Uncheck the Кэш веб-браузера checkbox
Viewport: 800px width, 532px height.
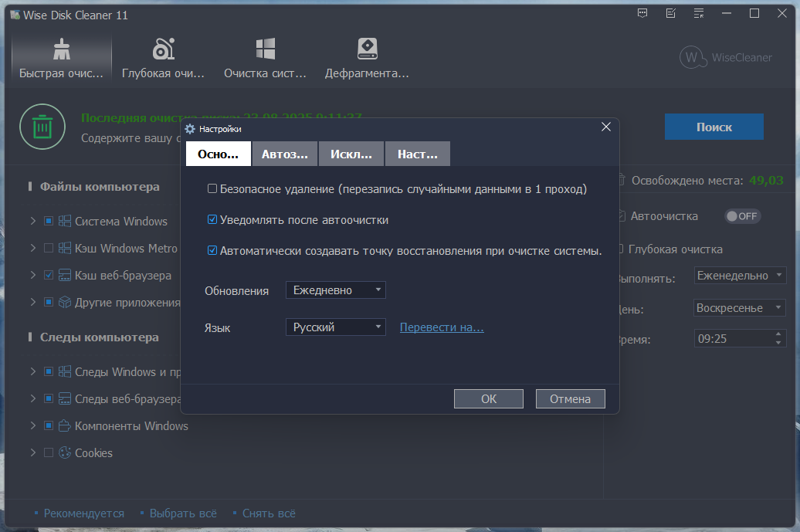coord(49,275)
